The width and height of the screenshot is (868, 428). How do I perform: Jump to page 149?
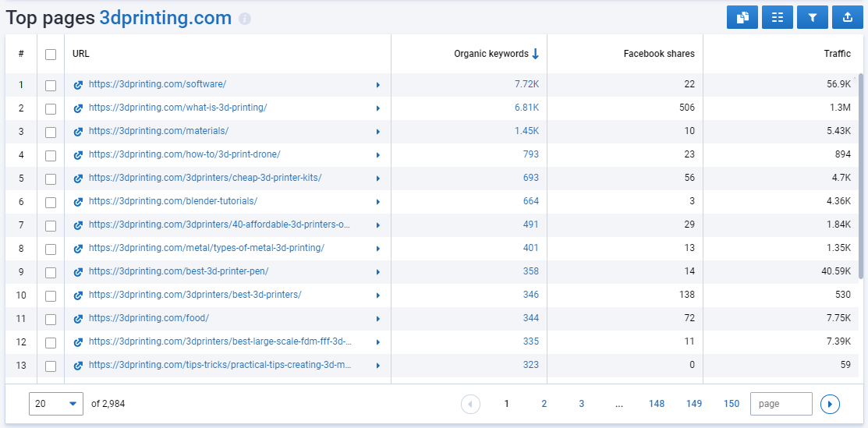click(x=694, y=404)
